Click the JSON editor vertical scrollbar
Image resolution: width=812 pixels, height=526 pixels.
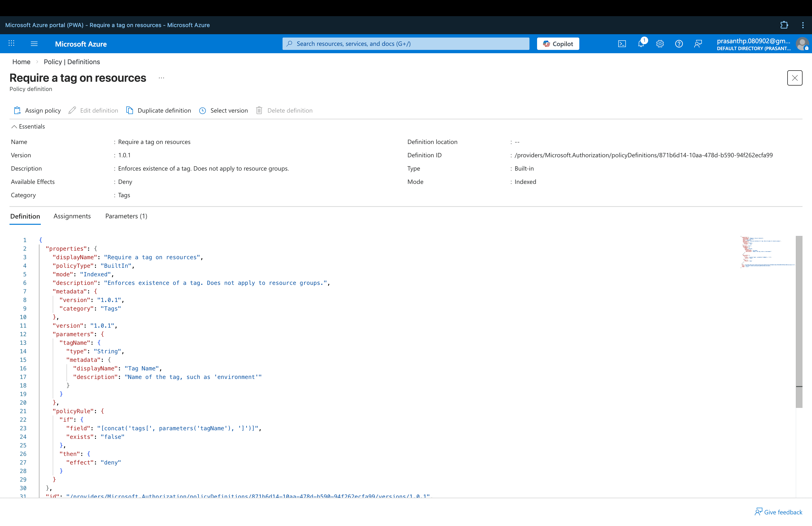(x=799, y=321)
